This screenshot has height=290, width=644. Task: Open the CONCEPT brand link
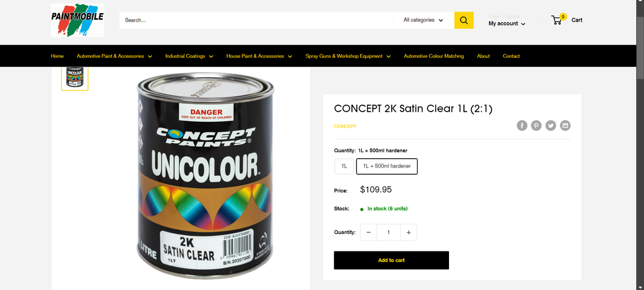[x=345, y=126]
